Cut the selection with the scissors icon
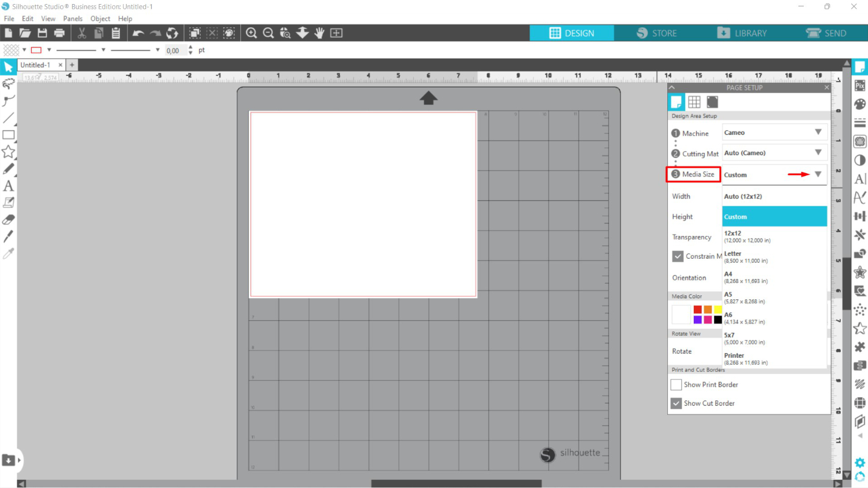 [x=82, y=33]
